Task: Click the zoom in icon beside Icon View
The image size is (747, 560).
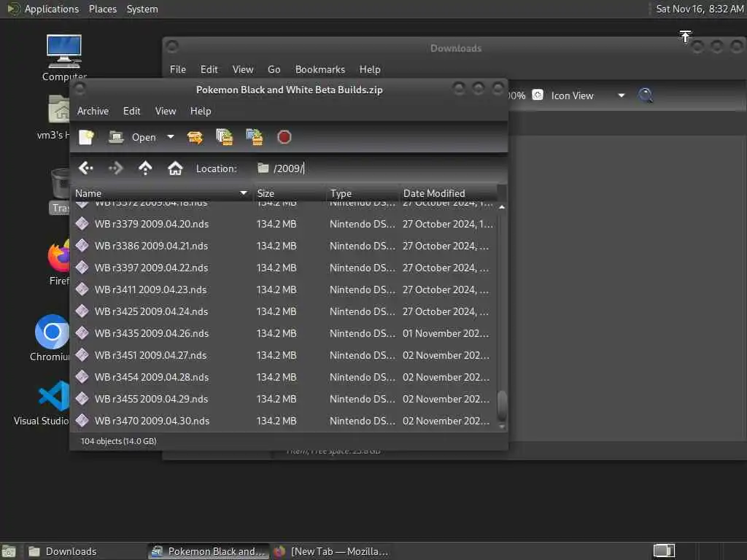Action: (538, 96)
